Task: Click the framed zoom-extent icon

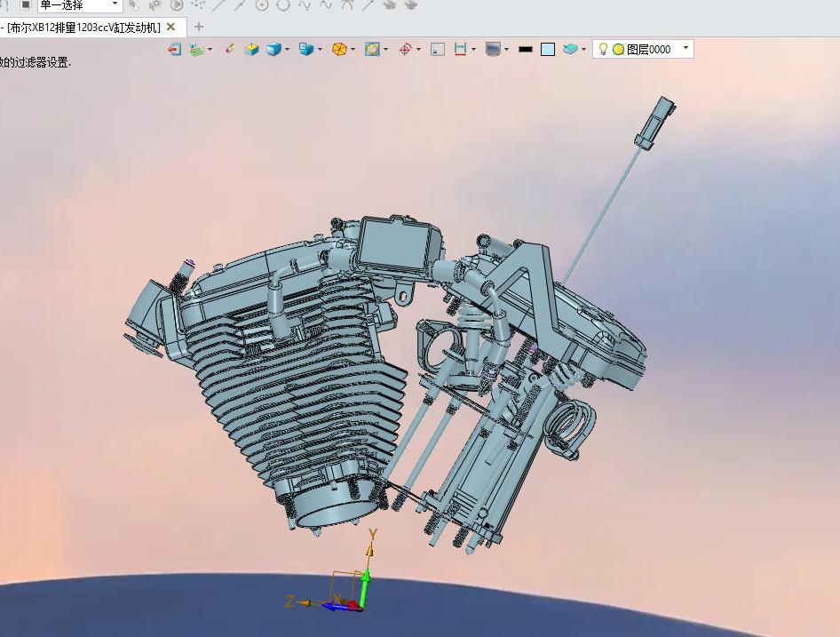Action: (372, 50)
